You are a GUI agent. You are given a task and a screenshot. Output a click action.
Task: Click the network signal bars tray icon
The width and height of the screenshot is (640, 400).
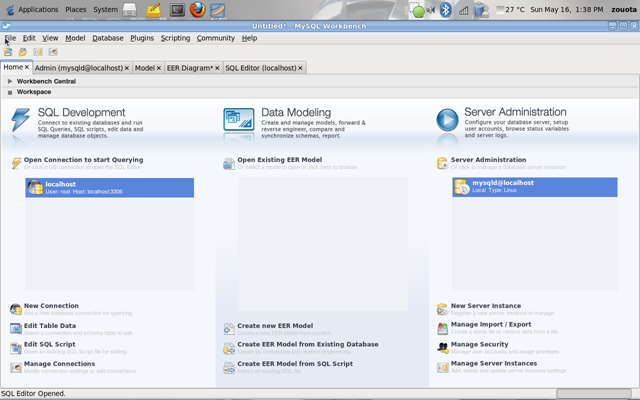463,10
